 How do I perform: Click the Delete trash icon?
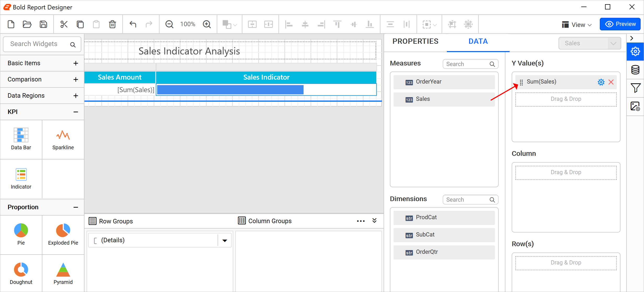[112, 24]
